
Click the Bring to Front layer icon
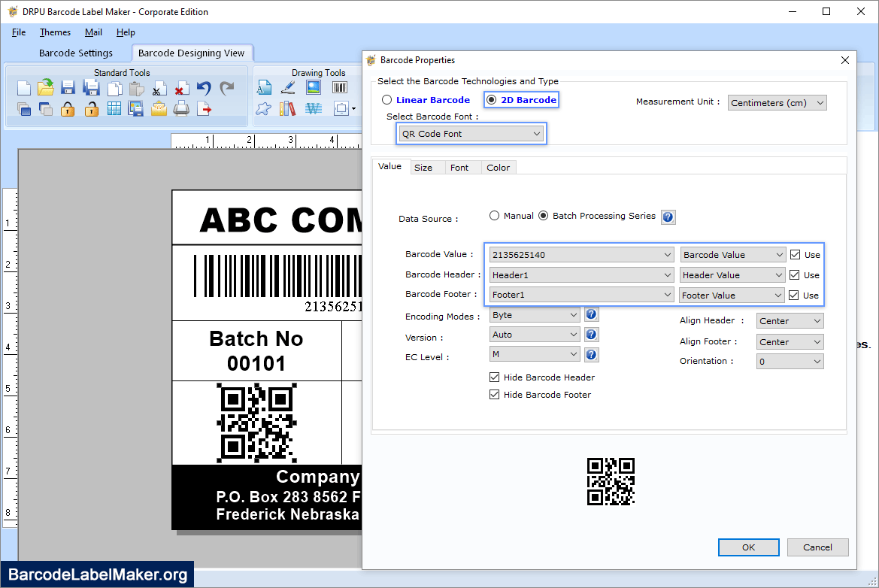click(23, 109)
